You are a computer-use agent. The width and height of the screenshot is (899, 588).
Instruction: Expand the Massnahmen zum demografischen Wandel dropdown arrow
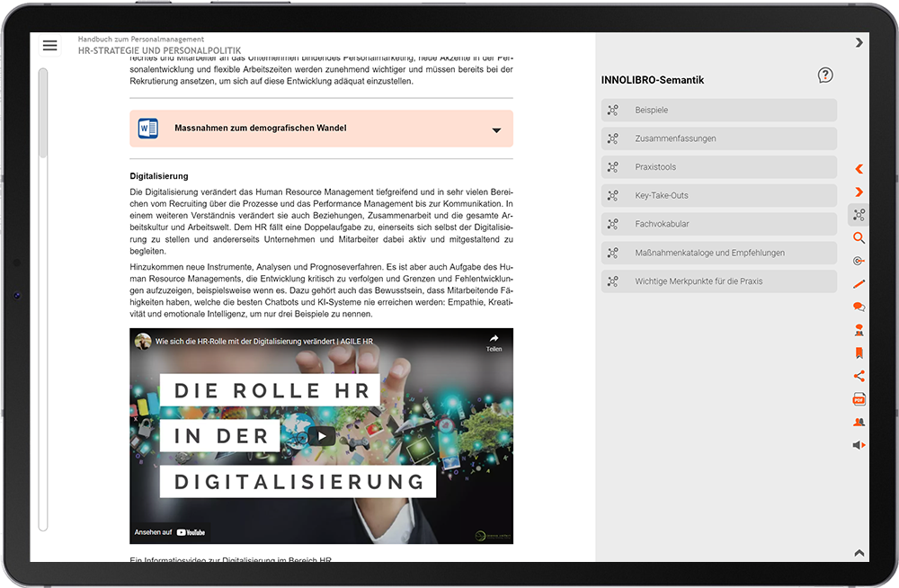coord(496,130)
